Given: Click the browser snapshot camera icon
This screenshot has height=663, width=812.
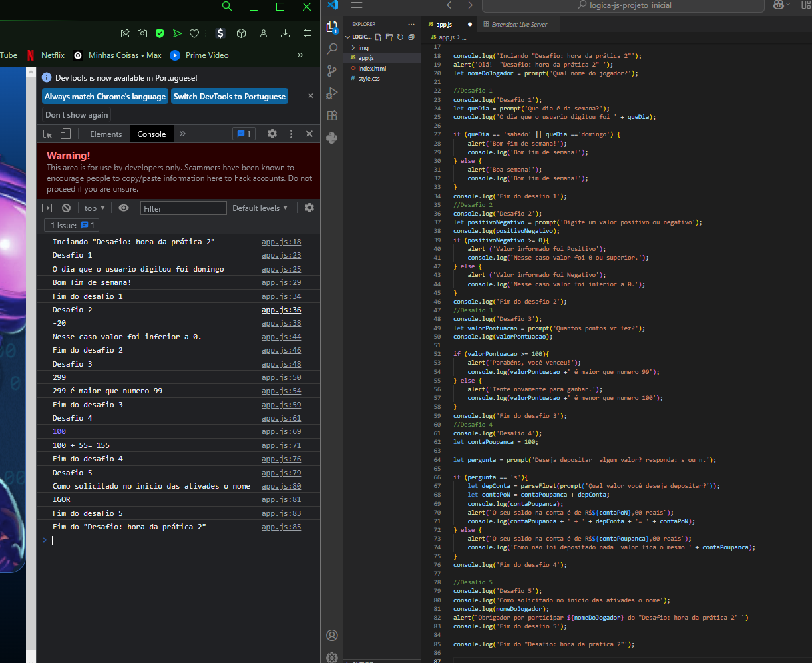Looking at the screenshot, I should click(x=142, y=33).
